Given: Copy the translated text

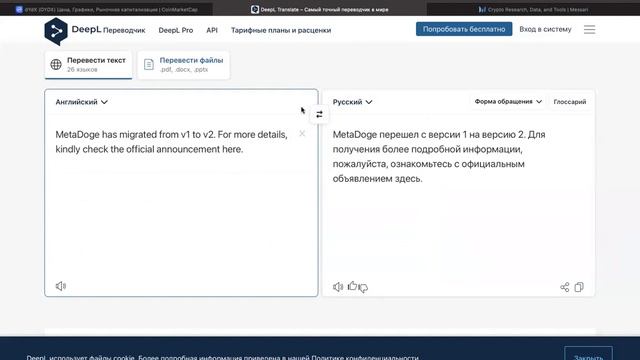Looking at the screenshot, I should [579, 287].
